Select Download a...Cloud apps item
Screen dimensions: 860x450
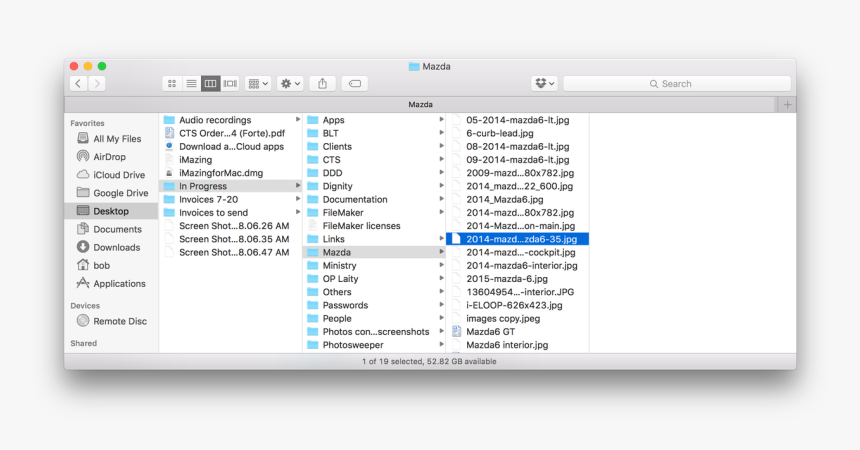tap(230, 146)
